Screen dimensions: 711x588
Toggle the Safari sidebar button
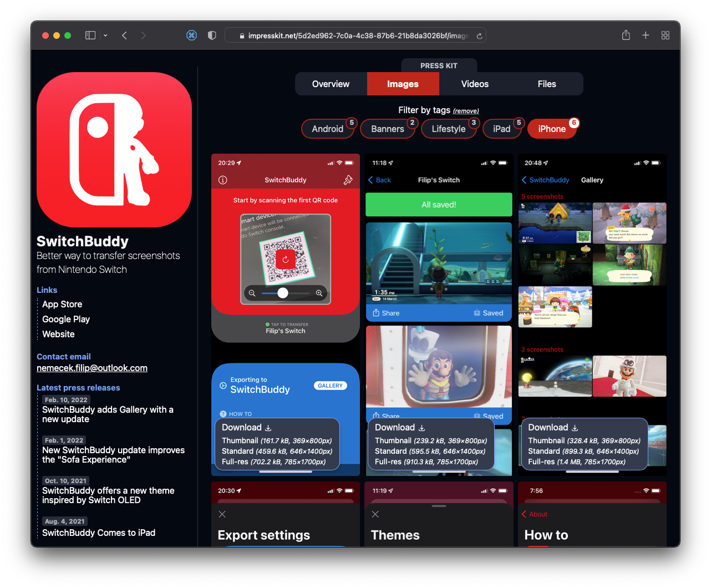click(x=90, y=36)
